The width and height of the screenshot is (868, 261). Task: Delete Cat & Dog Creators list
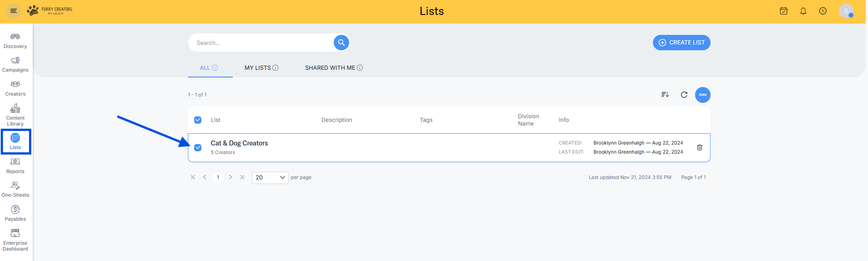tap(700, 147)
